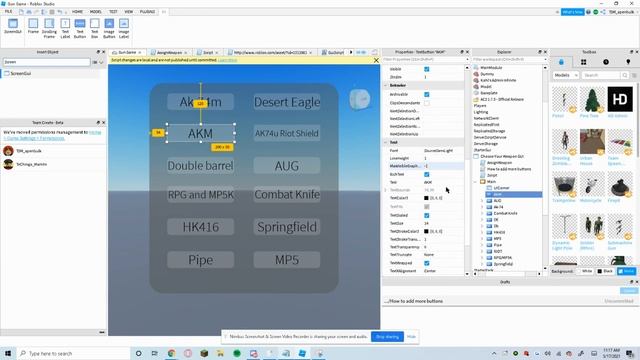Open the FILE menu

[8, 12]
